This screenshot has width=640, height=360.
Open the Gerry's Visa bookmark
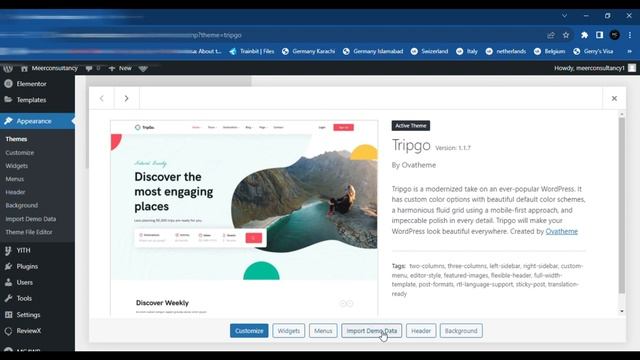[593, 51]
